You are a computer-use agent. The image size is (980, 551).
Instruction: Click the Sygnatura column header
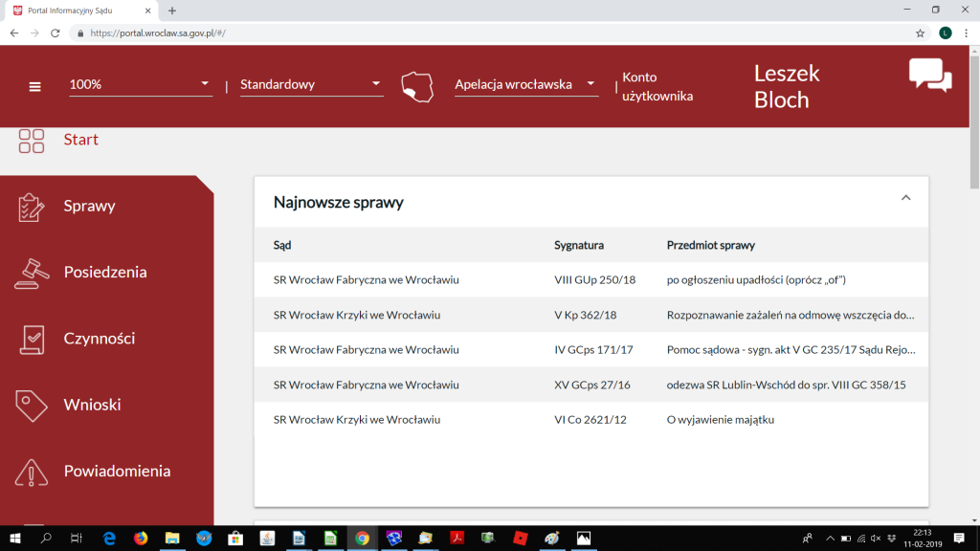point(579,245)
